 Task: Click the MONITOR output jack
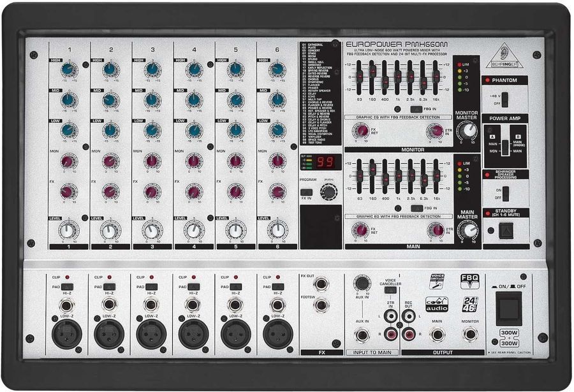(x=469, y=334)
